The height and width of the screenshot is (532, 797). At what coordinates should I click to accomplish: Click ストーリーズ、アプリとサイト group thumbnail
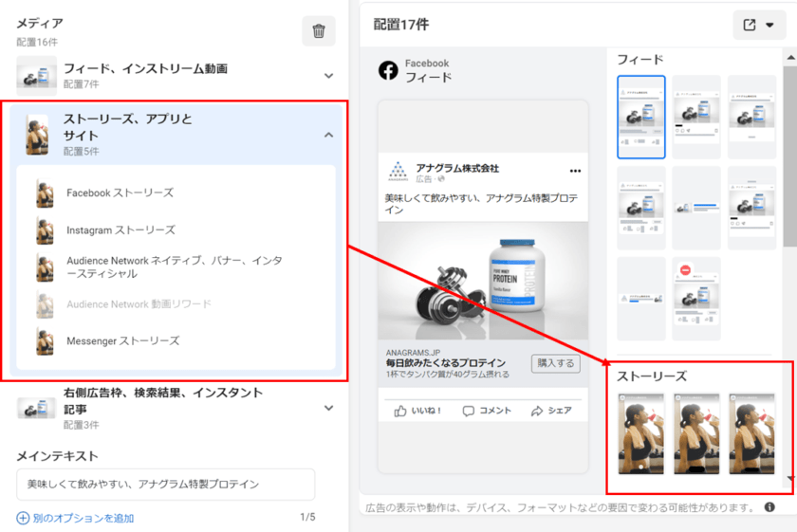(x=38, y=135)
